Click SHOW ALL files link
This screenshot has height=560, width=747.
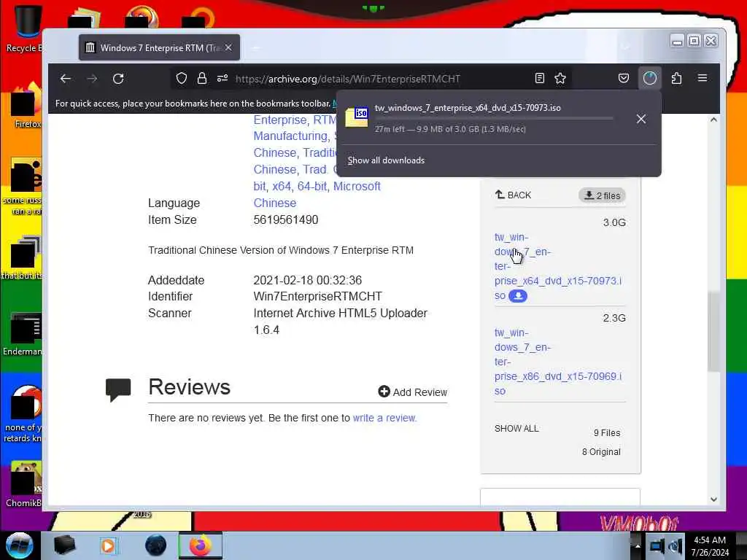(x=516, y=429)
